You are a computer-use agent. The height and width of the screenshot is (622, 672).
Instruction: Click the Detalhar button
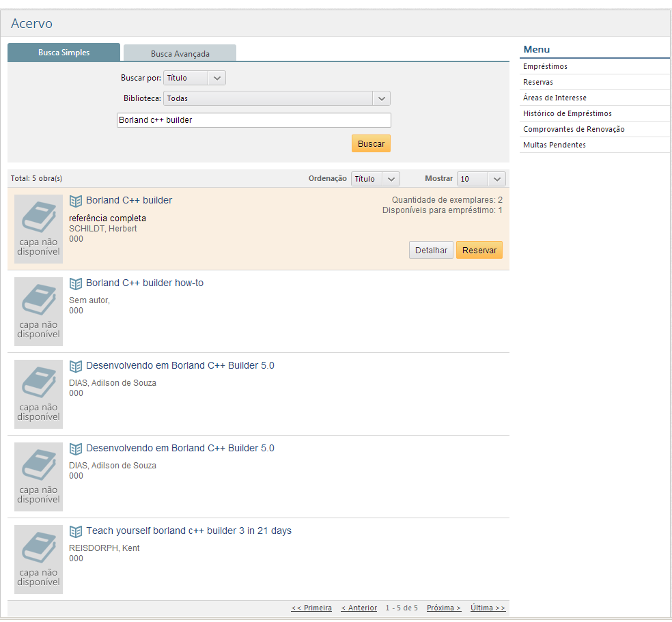click(431, 251)
